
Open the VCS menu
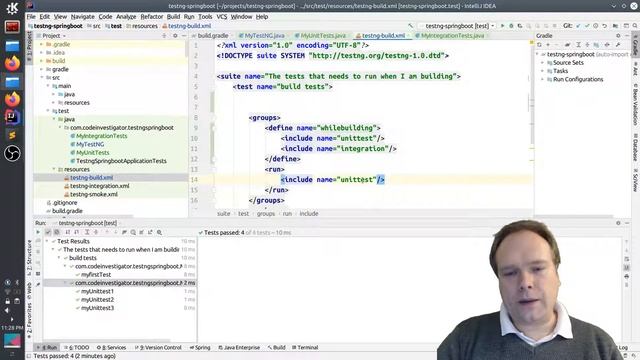click(x=222, y=17)
